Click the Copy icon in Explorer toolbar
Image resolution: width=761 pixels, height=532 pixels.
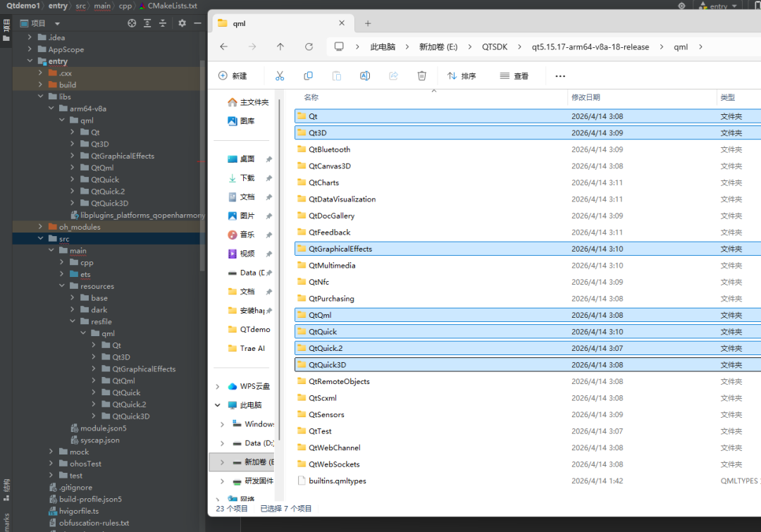308,75
